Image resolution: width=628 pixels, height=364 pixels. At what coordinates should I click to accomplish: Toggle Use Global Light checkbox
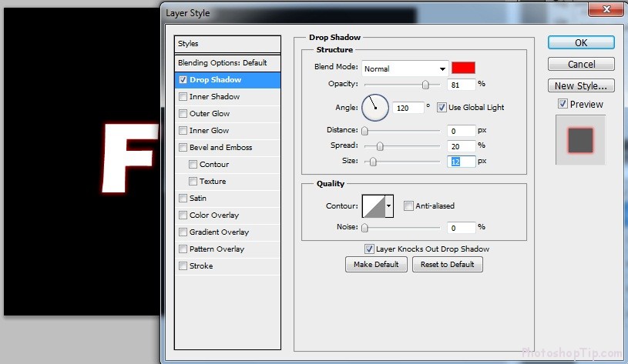[442, 107]
